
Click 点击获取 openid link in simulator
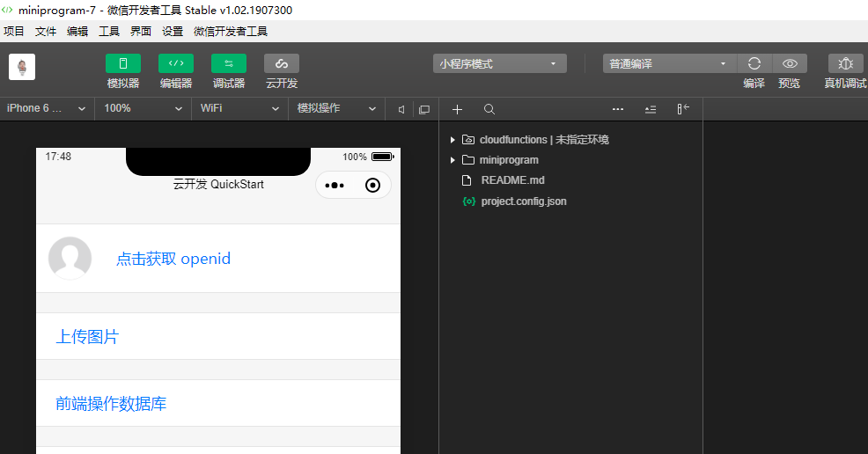pyautogui.click(x=173, y=259)
